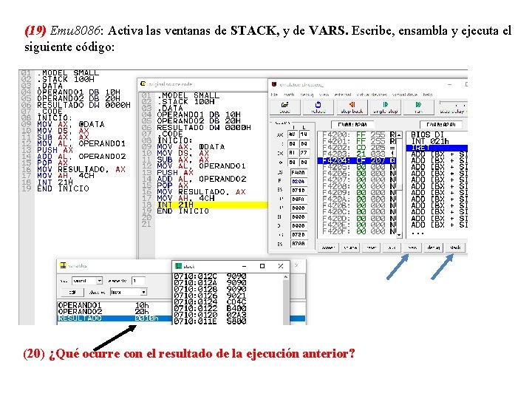Click the bottom-row debug button in emulator

click(434, 248)
